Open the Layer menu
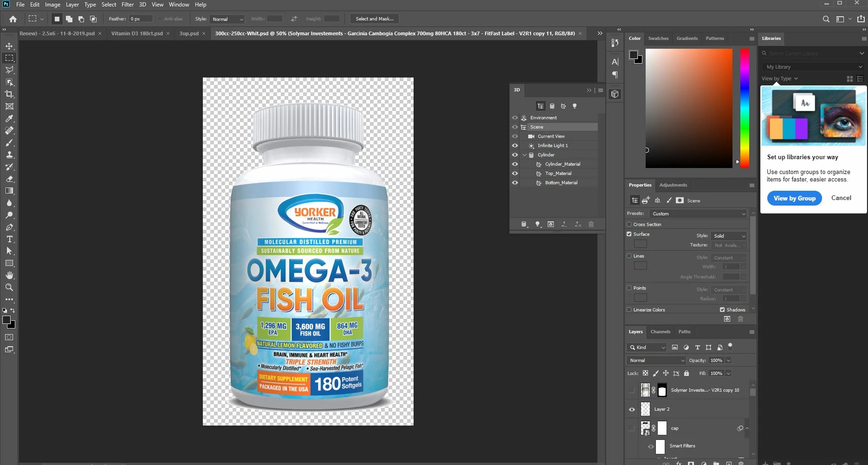Screen dimensions: 868x465 [72, 5]
